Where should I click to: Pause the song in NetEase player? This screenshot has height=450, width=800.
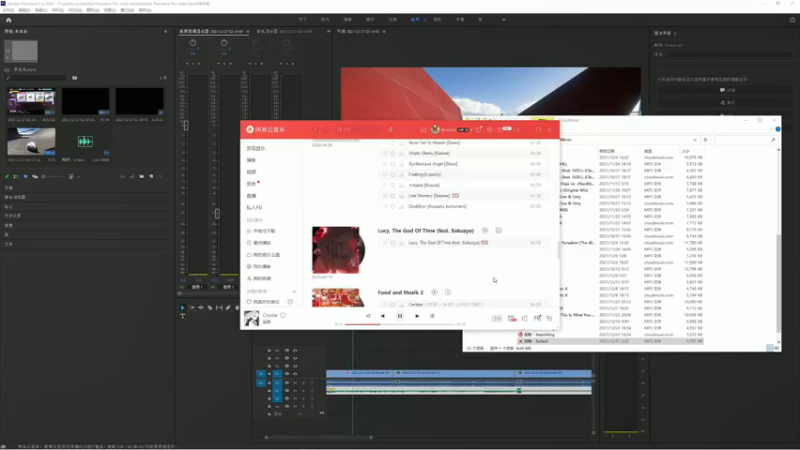coord(400,316)
